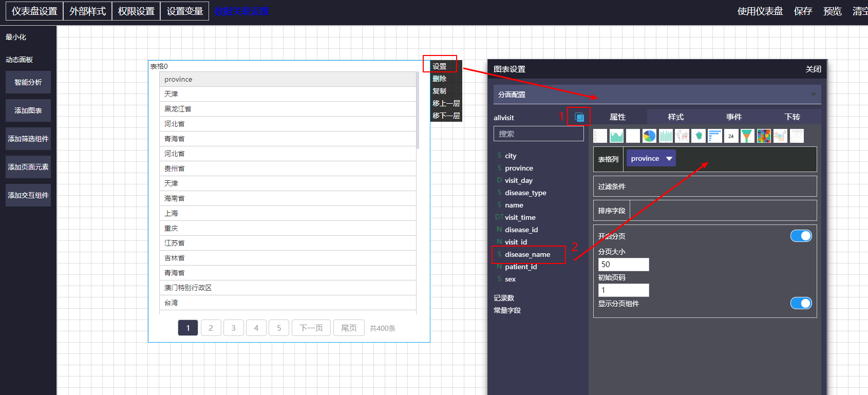The width and height of the screenshot is (868, 395).
Task: Click the blue 数据关联设置 link
Action: [242, 11]
